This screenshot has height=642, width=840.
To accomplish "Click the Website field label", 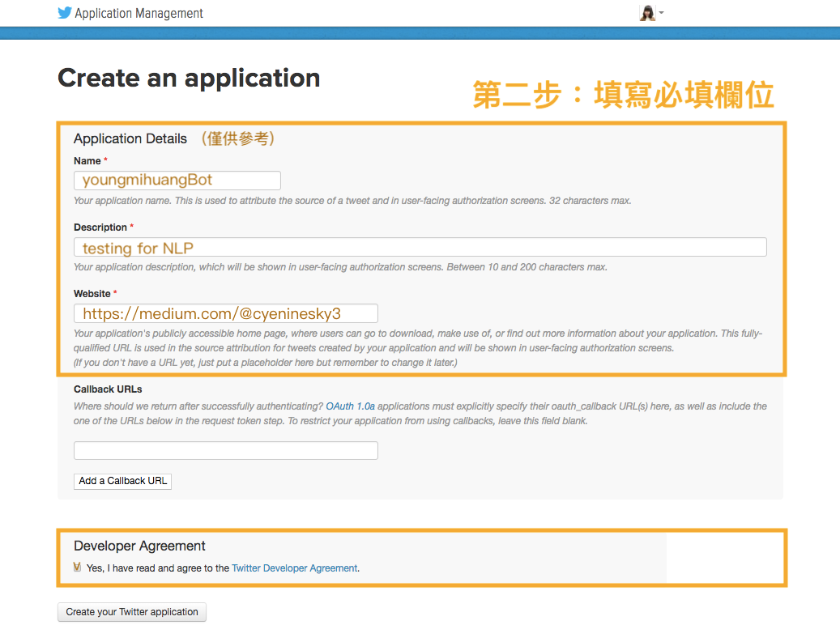I will (92, 293).
